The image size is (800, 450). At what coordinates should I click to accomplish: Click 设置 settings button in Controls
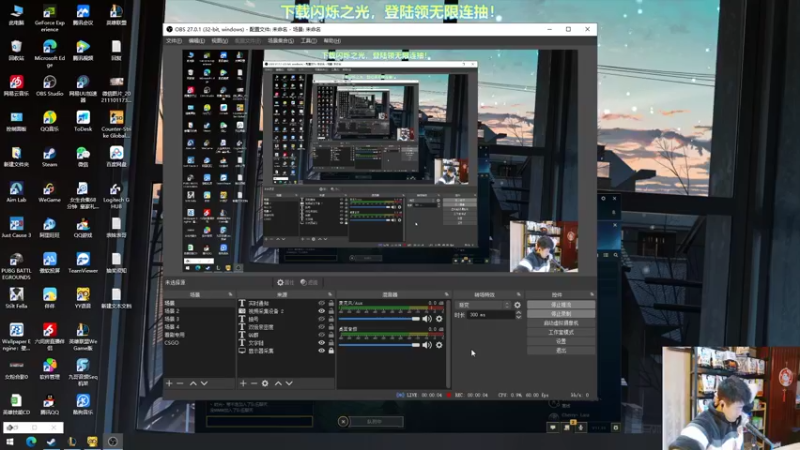[561, 341]
